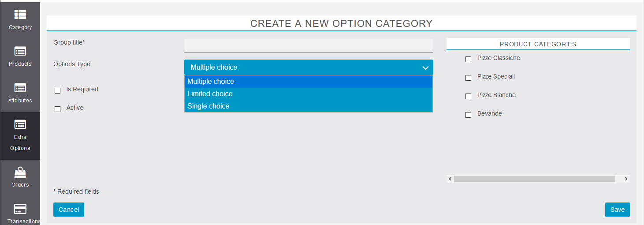Click the Cancel button
The width and height of the screenshot is (644, 225).
point(69,210)
